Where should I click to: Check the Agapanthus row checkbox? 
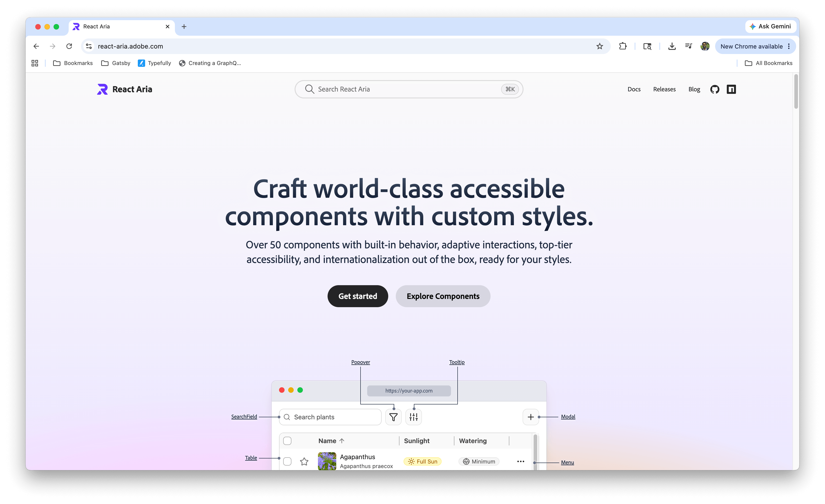[x=287, y=461]
